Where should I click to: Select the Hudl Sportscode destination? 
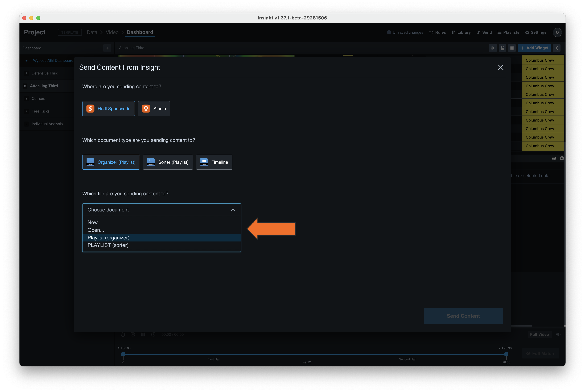(x=108, y=109)
